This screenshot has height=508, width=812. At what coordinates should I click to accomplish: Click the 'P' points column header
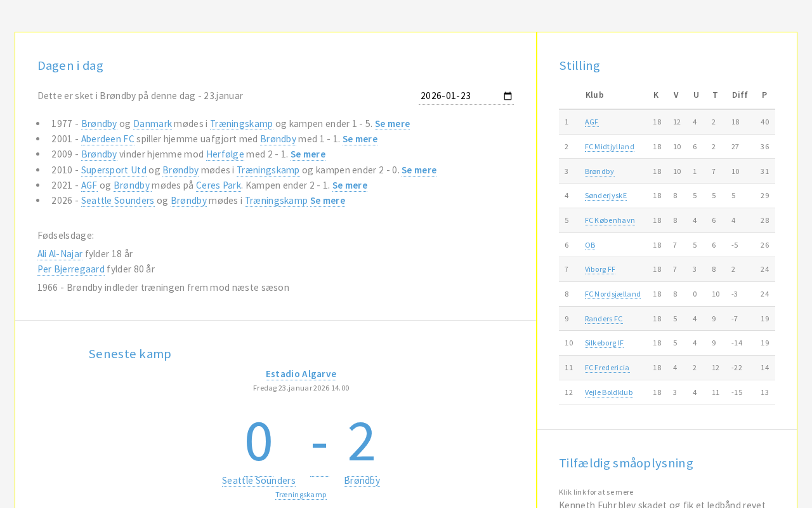click(x=764, y=95)
